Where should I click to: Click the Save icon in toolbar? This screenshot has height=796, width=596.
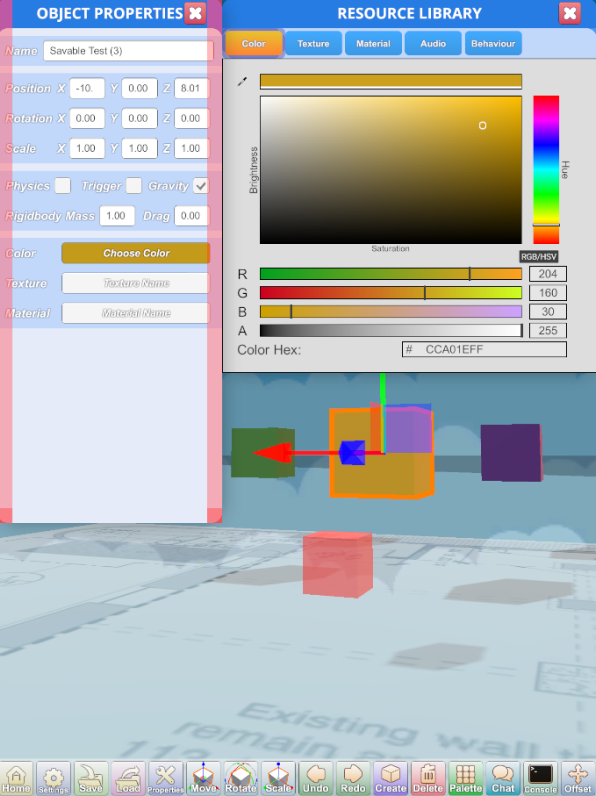pos(91,778)
